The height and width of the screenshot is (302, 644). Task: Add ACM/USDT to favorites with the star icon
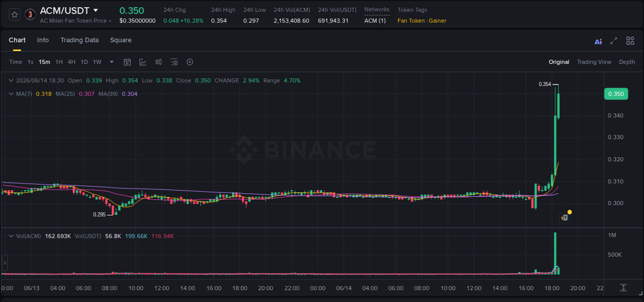[14, 14]
